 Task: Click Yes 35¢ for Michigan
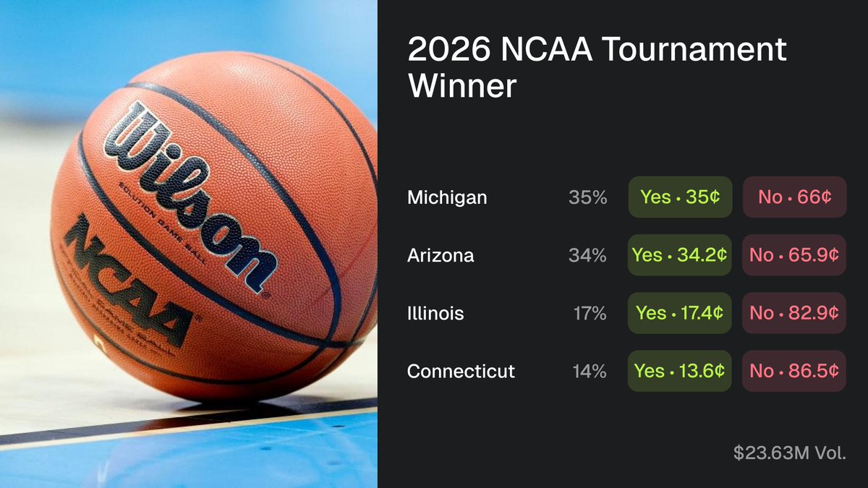pyautogui.click(x=680, y=197)
